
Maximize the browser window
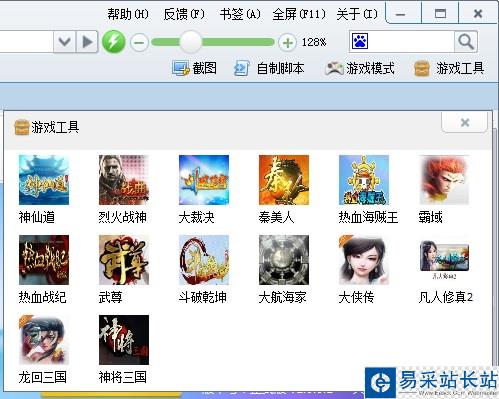coord(440,14)
